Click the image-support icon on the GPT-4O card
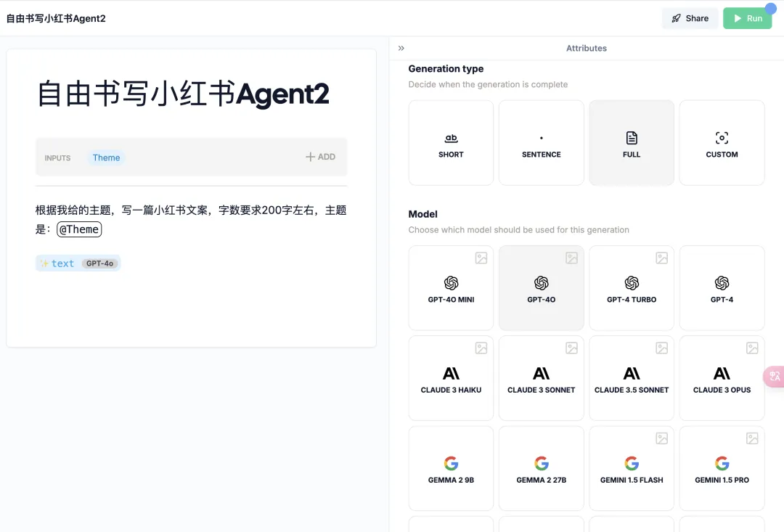This screenshot has width=784, height=532. [x=571, y=258]
